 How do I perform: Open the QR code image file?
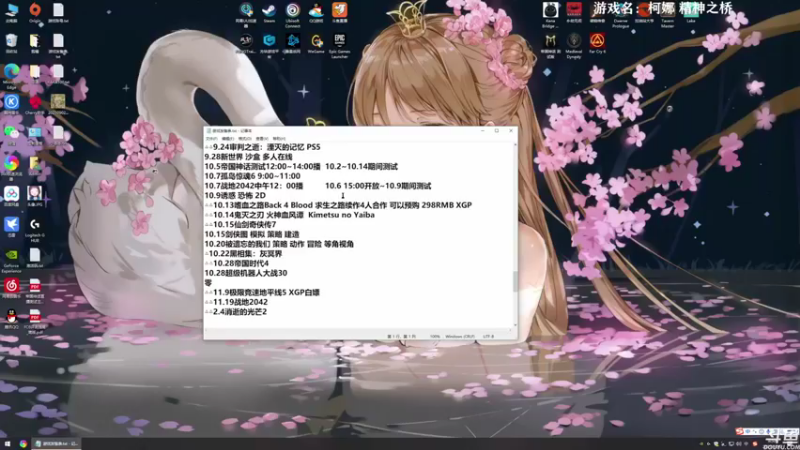pyautogui.click(x=58, y=105)
